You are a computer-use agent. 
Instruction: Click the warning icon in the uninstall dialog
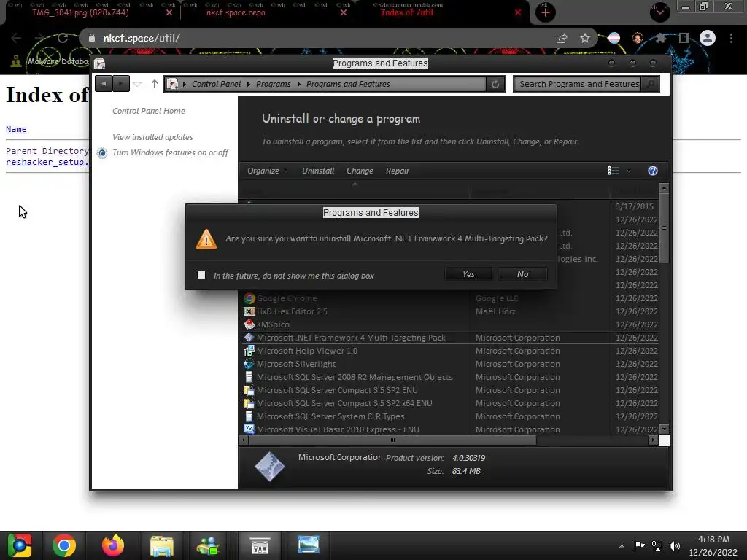coord(206,239)
